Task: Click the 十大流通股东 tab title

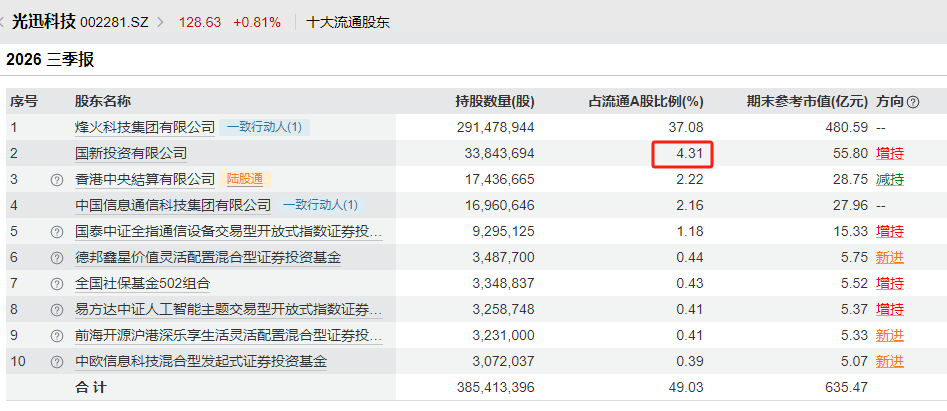Action: (348, 23)
